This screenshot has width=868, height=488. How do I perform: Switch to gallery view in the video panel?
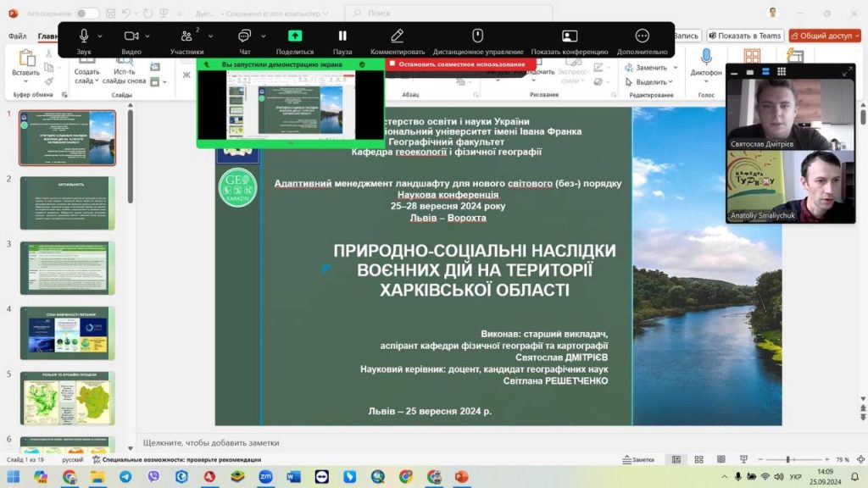tap(781, 72)
